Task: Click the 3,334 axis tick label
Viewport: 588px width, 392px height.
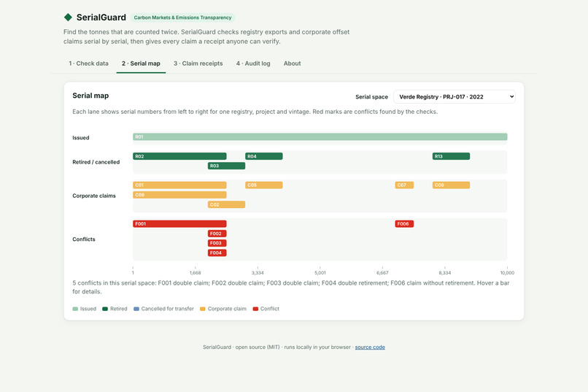Action: coord(258,273)
